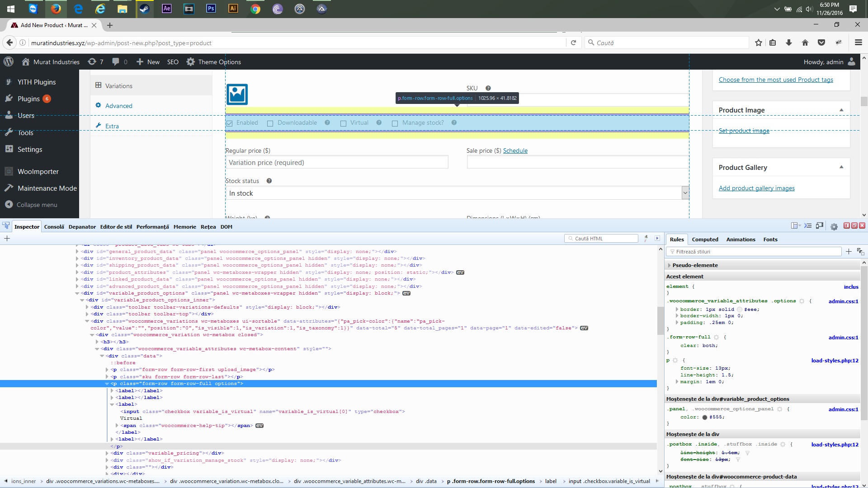This screenshot has width=868, height=488.
Task: Add a new CSS rule
Action: click(x=849, y=252)
